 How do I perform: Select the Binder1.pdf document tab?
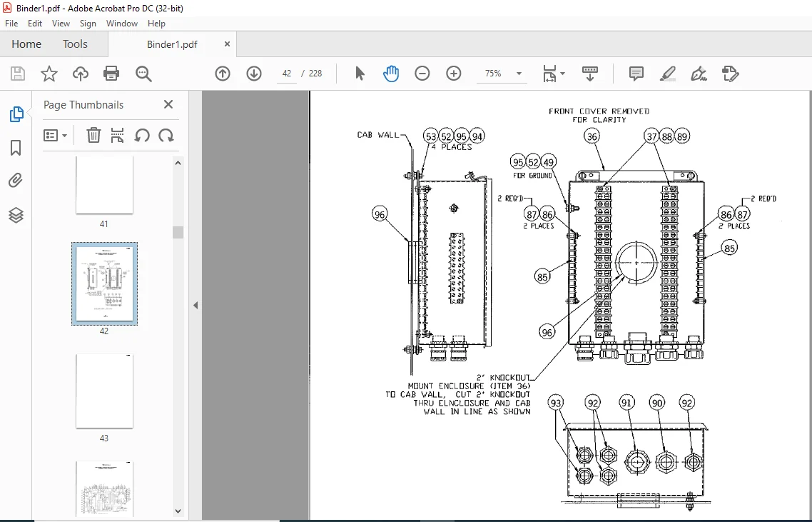point(172,44)
